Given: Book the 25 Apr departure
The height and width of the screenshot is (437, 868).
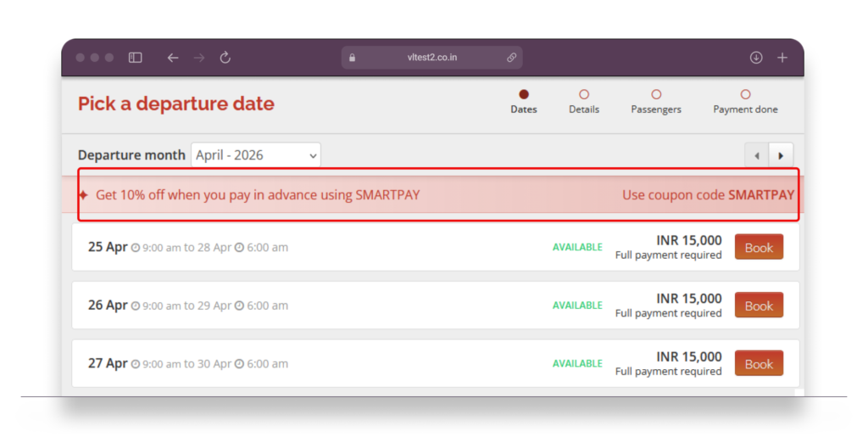Looking at the screenshot, I should point(759,247).
